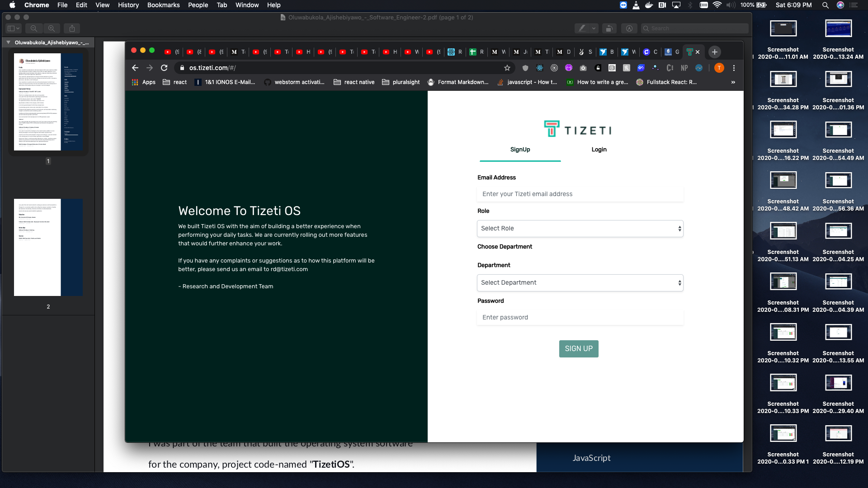Viewport: 868px width, 488px height.
Task: Select page 1 thumbnail in Preview sidebar
Action: coord(48,102)
